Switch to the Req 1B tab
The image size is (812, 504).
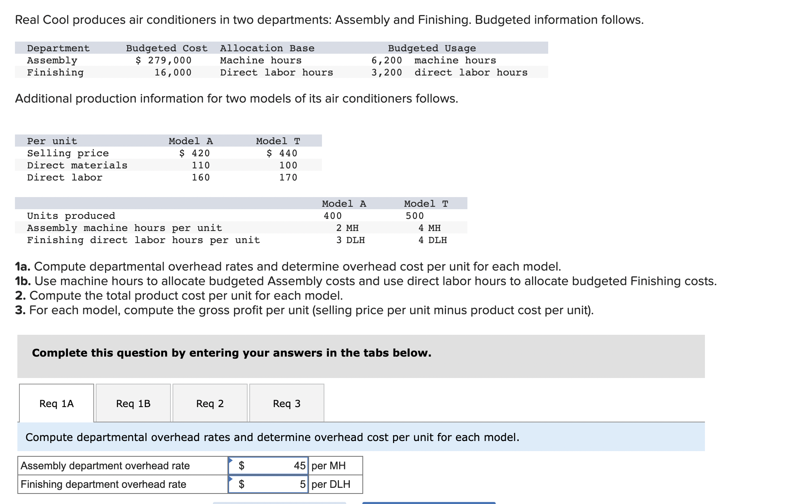click(133, 403)
